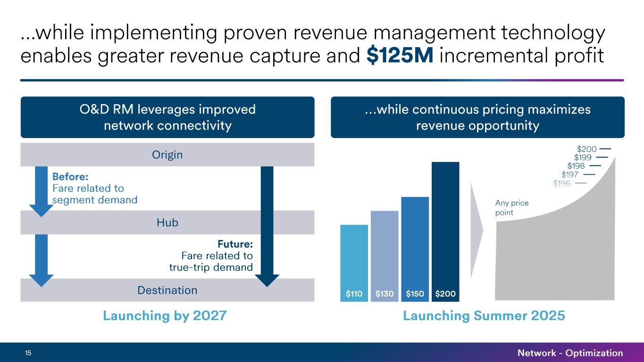
Task: Click the continuous pricing maximizes header box
Action: point(477,117)
